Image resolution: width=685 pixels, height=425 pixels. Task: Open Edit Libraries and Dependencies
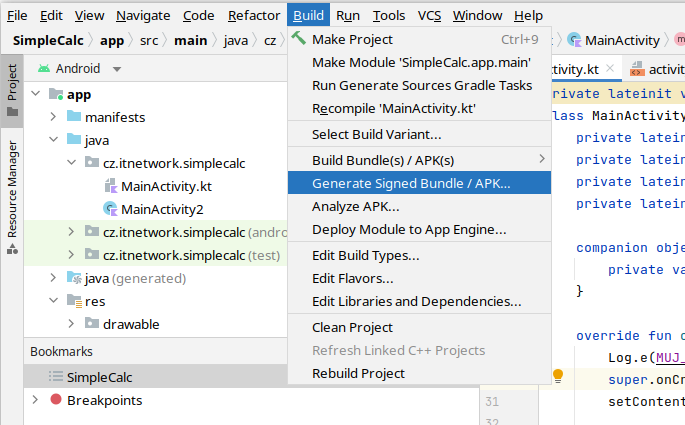coord(419,301)
